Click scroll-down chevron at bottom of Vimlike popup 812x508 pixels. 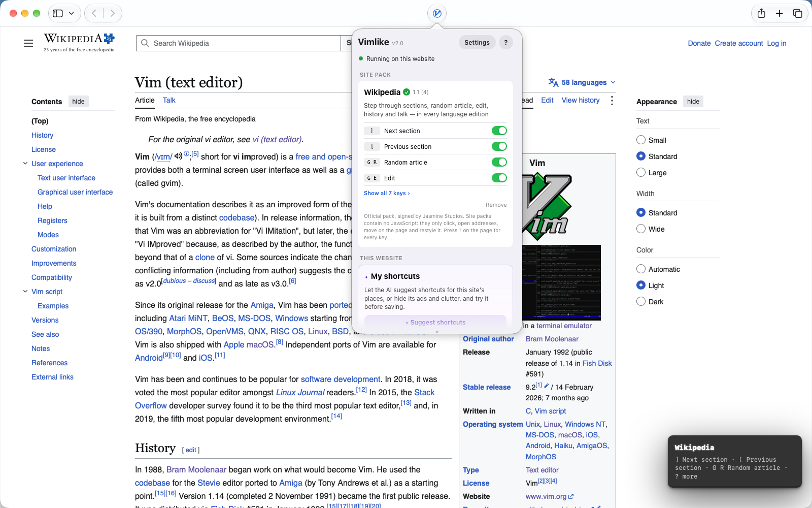437,332
